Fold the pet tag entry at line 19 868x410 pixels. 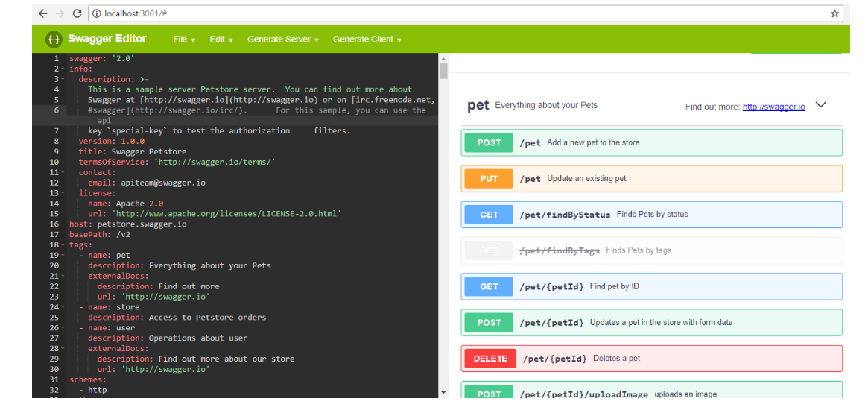(63, 256)
